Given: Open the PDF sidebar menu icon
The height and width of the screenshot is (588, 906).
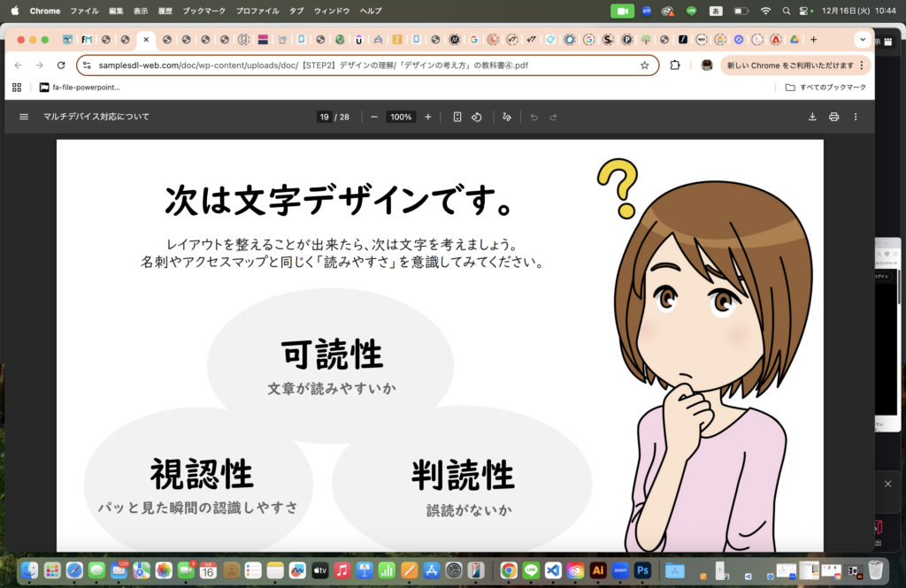Looking at the screenshot, I should [24, 117].
